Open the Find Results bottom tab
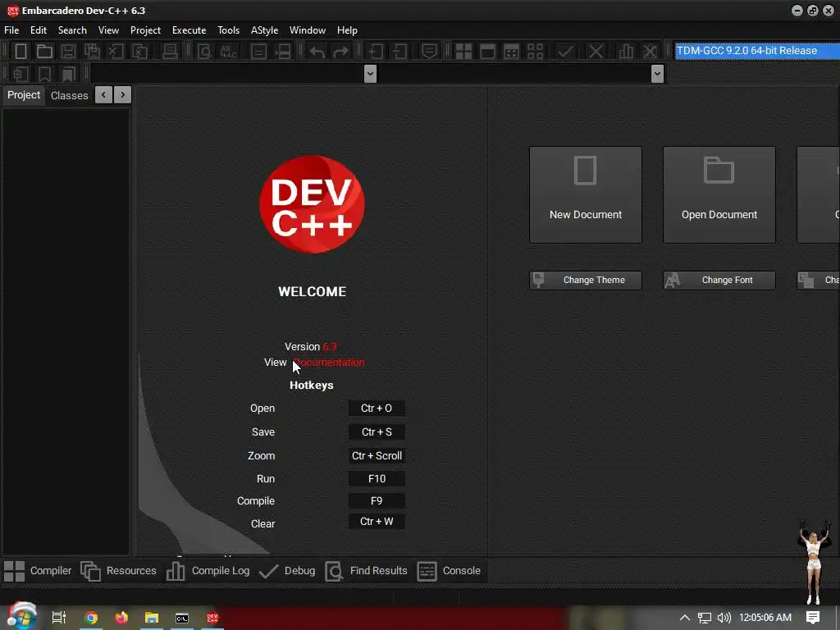This screenshot has height=630, width=840. (367, 571)
